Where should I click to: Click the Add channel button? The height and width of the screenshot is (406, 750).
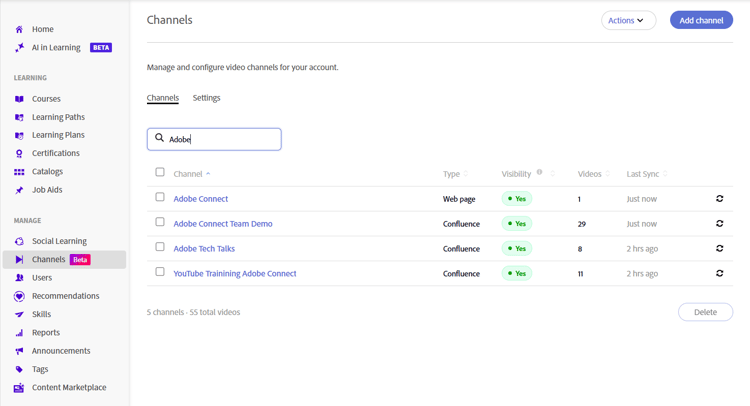701,21
